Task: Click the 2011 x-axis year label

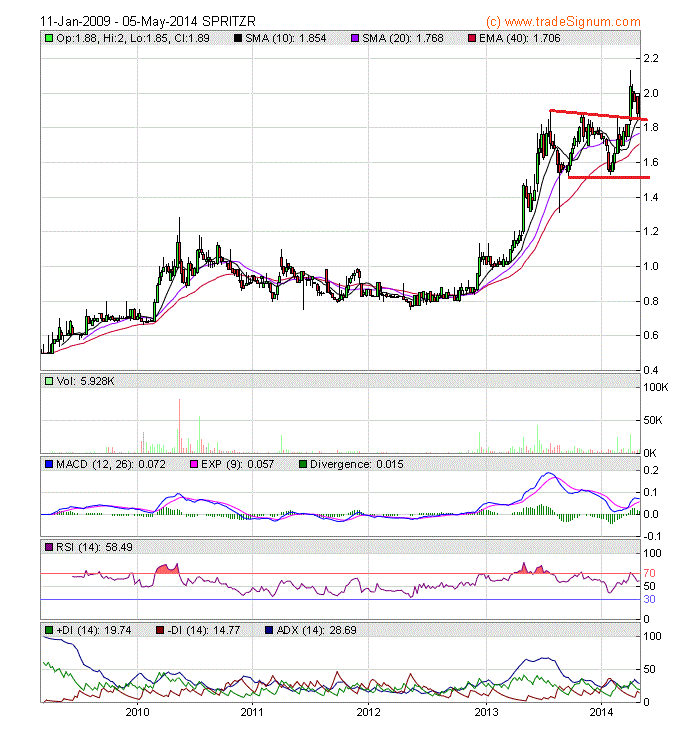Action: (252, 712)
